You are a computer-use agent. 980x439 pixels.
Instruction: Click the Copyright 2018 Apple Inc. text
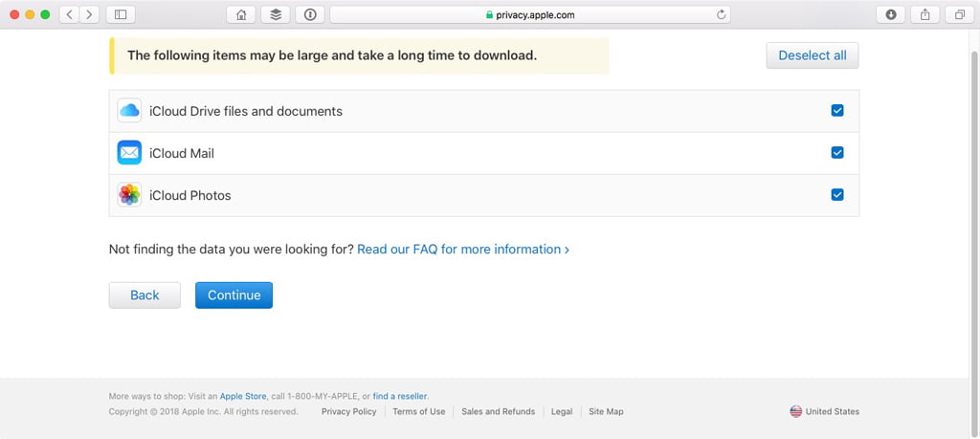[203, 411]
